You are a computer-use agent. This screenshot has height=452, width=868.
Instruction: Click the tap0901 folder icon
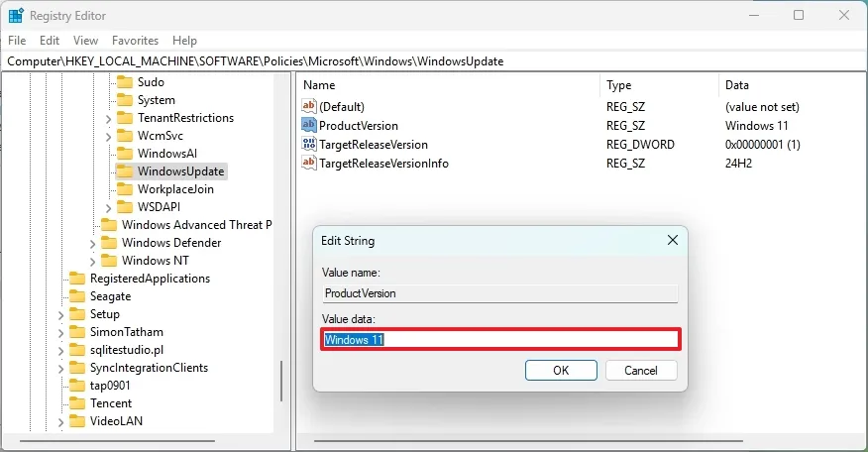77,385
